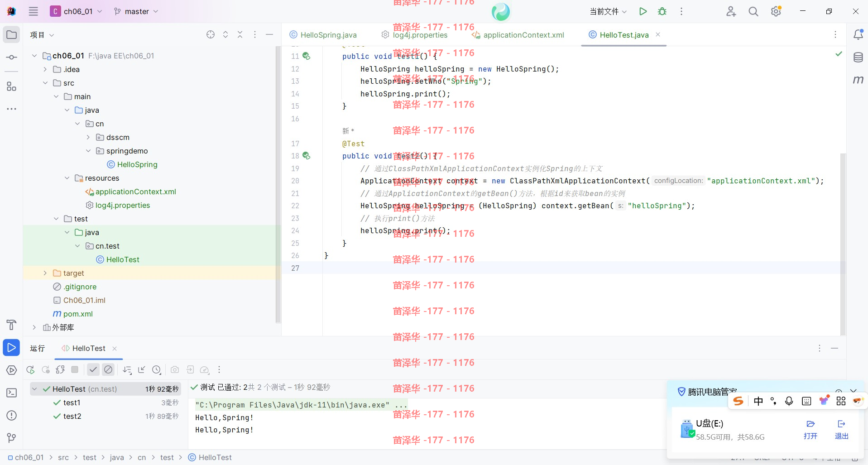Expand the dsscm package
The image size is (868, 465).
point(88,137)
